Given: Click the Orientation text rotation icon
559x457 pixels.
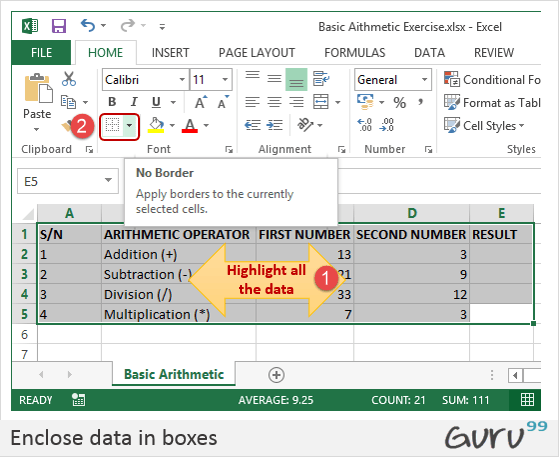Looking at the screenshot, I should (305, 125).
